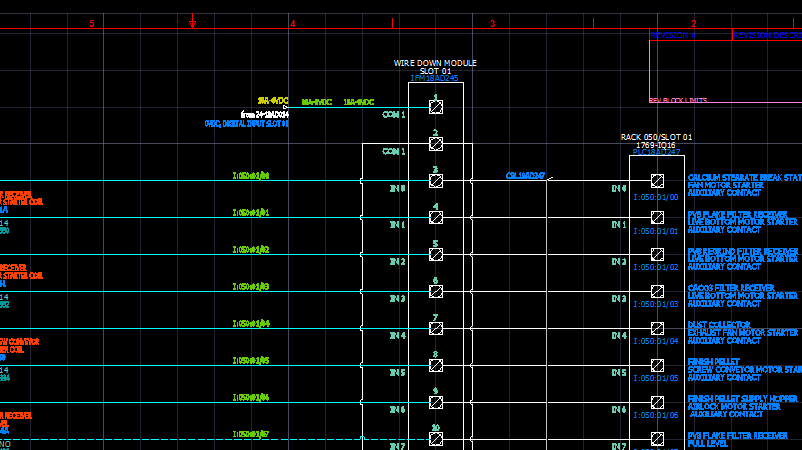802x450 pixels.
Task: Click red zone number 2 on border
Action: click(694, 24)
